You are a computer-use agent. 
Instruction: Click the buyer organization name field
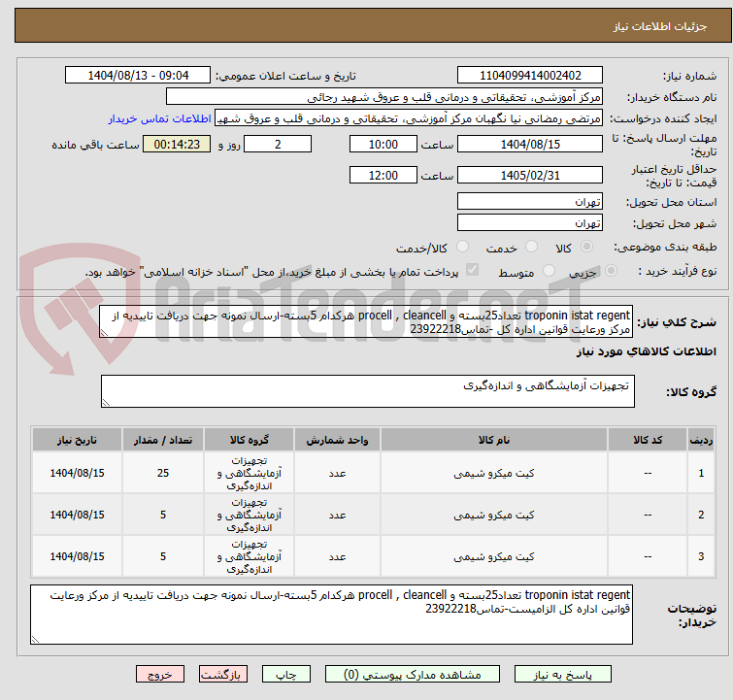click(383, 97)
